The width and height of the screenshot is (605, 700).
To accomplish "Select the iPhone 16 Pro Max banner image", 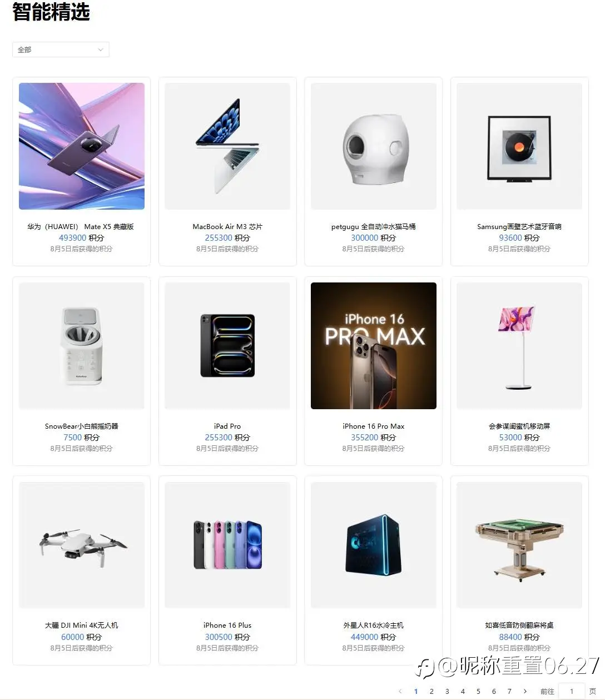I will 374,346.
